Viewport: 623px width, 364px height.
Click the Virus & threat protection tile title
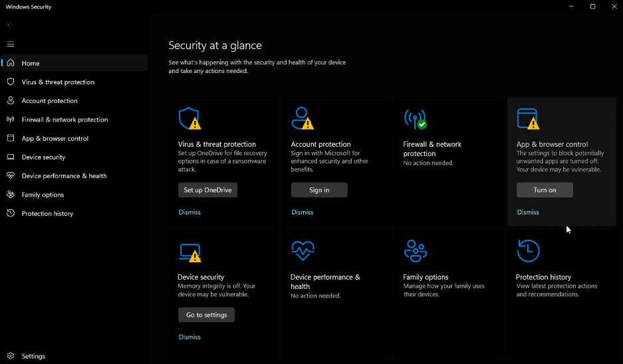[217, 144]
